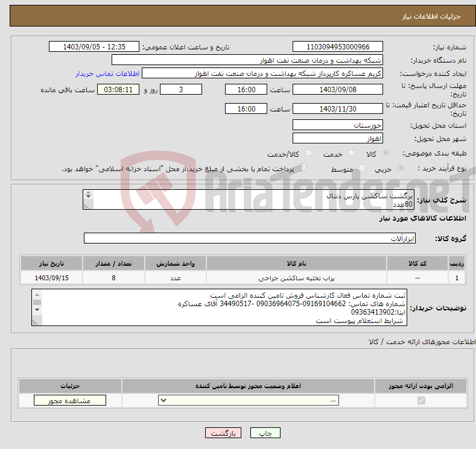Click down arrow in buyer notes scrollbar
Image resolution: width=476 pixels, height=449 pixels.
pos(37,310)
